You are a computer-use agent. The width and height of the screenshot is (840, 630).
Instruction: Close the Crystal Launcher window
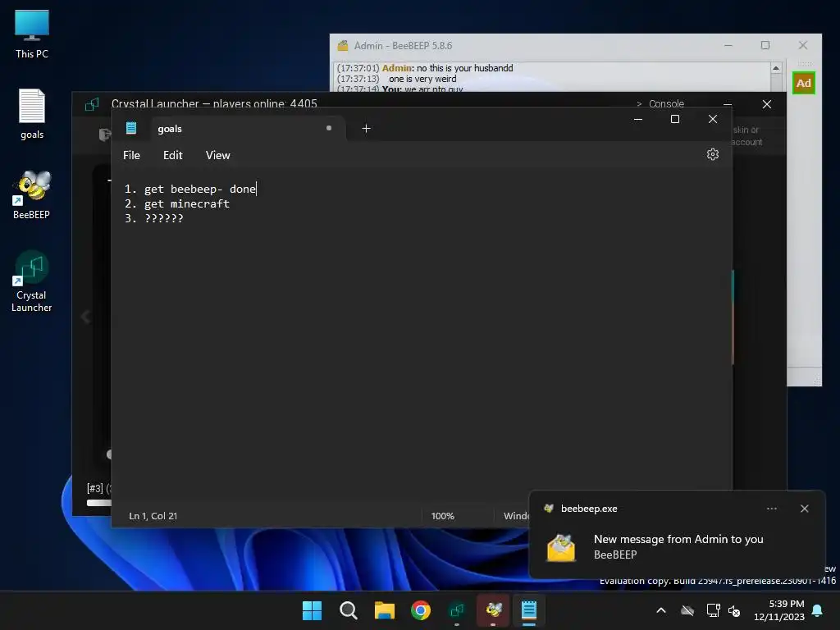click(x=767, y=104)
